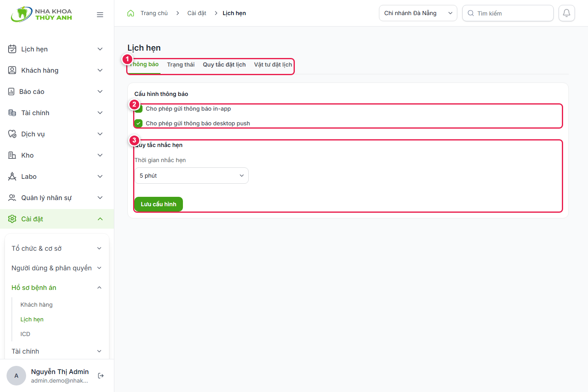Click the Tìm kiếm search field
The width and height of the screenshot is (588, 392).
tap(508, 13)
